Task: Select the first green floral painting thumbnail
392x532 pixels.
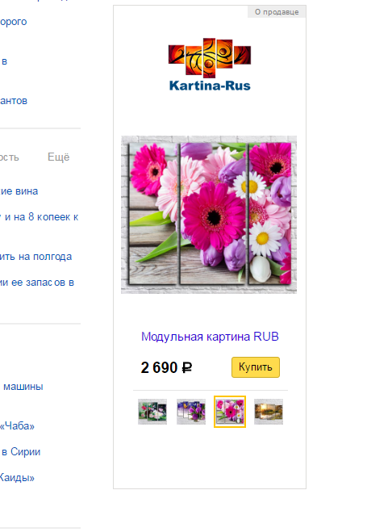Action: [152, 412]
